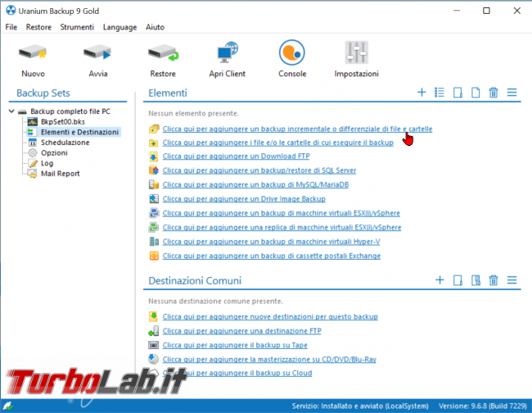Image resolution: width=532 pixels, height=413 pixels.
Task: Open the Strumenti menu
Action: [x=77, y=27]
